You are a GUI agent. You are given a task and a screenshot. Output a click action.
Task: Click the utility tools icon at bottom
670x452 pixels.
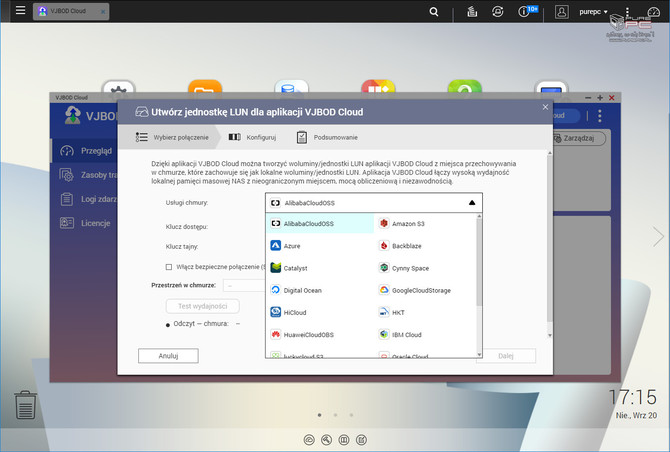326,440
